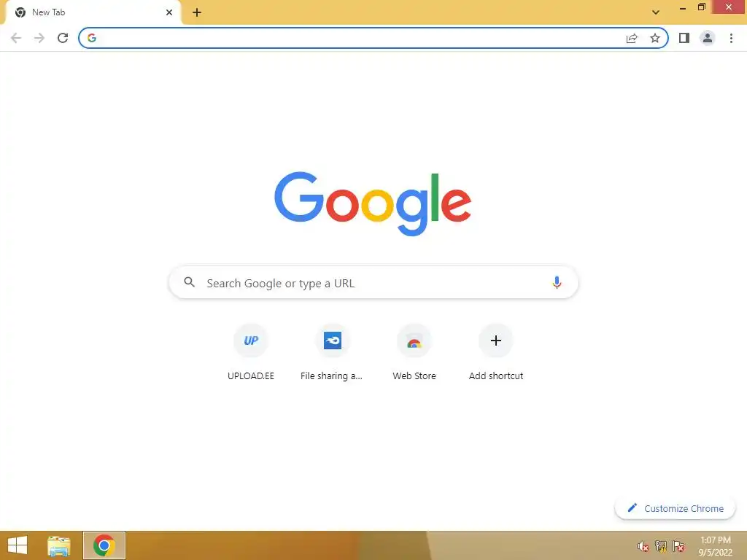This screenshot has width=747, height=560.
Task: Close the New Tab tab
Action: (169, 12)
